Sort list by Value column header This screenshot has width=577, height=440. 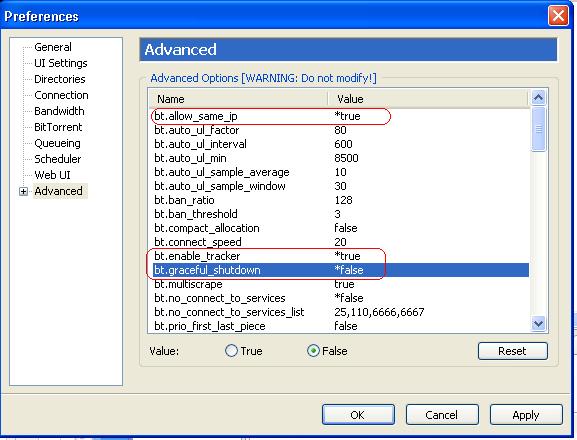429,99
